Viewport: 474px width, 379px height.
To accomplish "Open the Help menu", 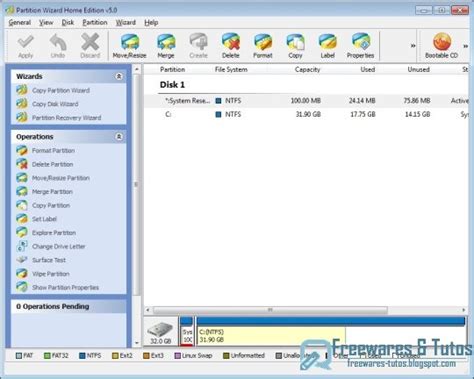I will 151,23.
